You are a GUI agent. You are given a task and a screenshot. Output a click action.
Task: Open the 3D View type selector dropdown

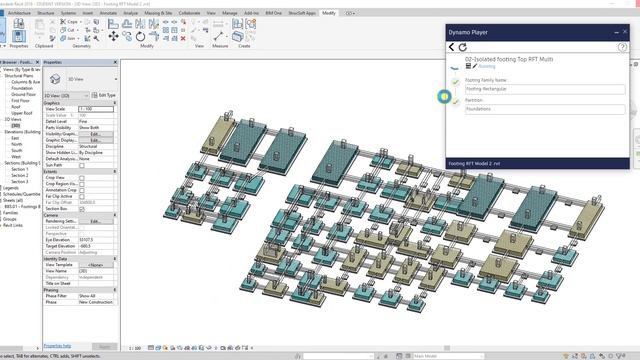[116, 79]
